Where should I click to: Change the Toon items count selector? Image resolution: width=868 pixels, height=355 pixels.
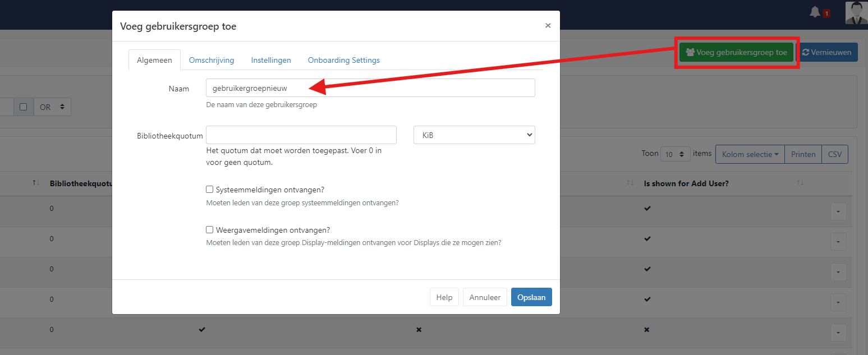675,154
